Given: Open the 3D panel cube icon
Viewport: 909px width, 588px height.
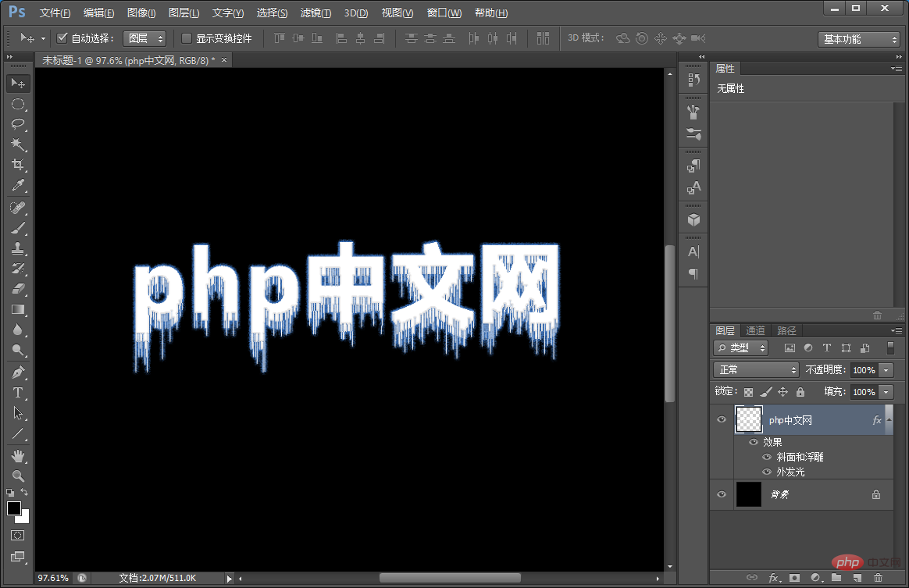Looking at the screenshot, I should 693,219.
